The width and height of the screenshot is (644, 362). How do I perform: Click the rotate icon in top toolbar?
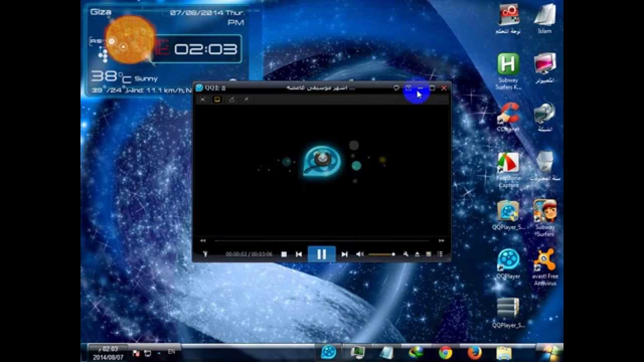click(232, 100)
